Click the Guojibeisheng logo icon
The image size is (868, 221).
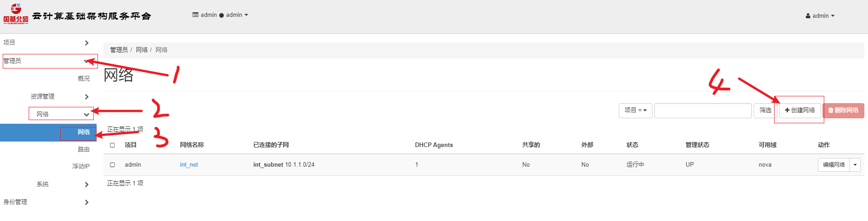pos(15,14)
